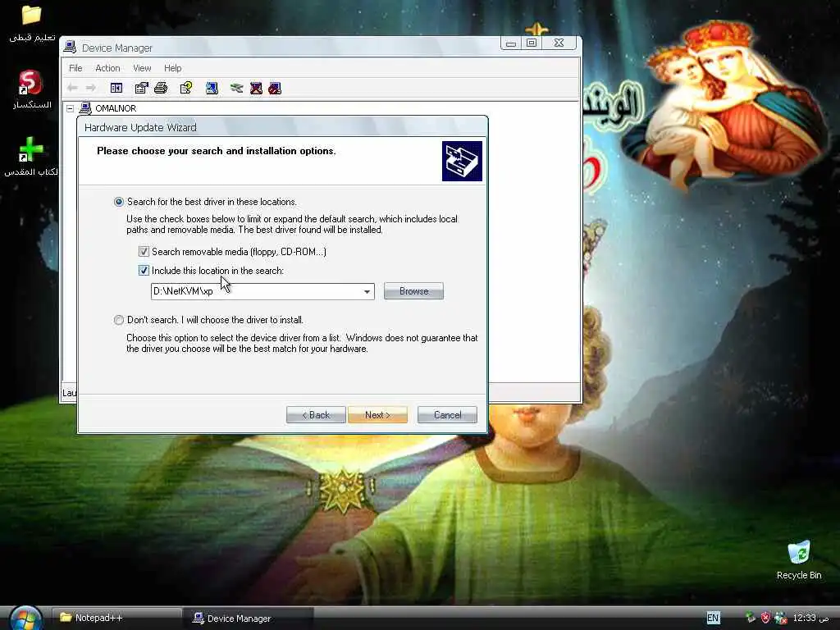Open the View menu

142,68
